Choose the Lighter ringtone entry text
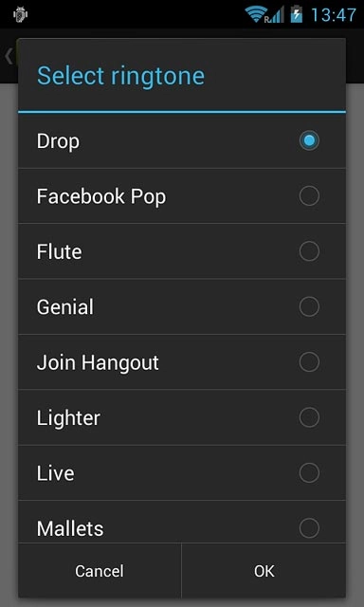This screenshot has height=607, width=364. coord(68,418)
